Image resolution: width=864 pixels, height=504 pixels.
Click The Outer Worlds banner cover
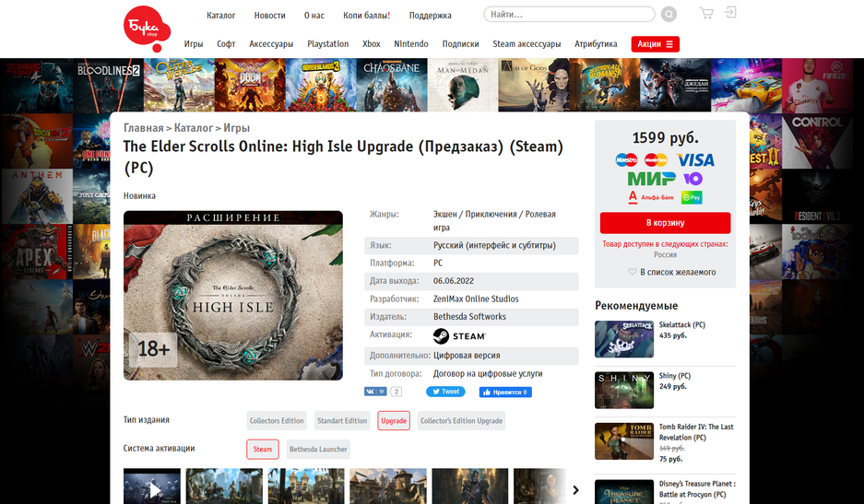(179, 85)
